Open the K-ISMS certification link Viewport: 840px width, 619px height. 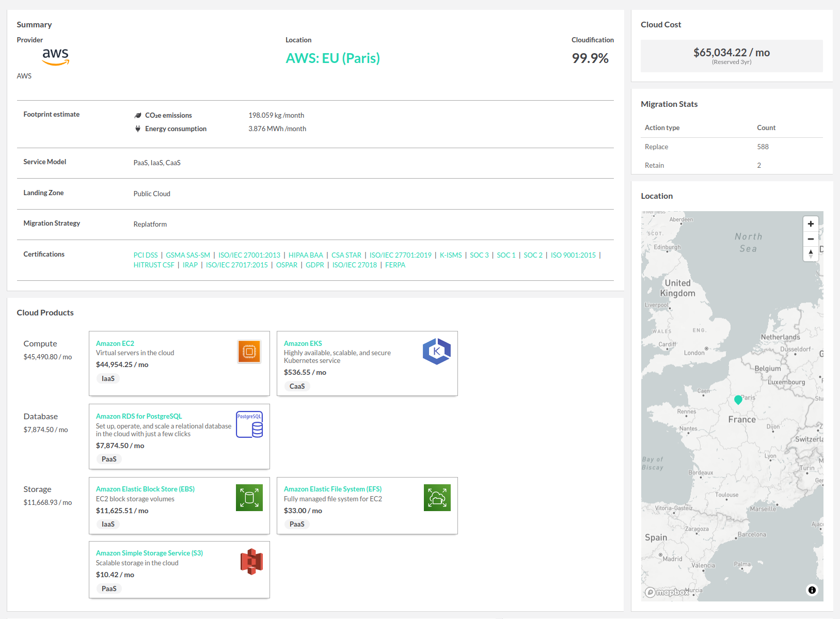(451, 255)
